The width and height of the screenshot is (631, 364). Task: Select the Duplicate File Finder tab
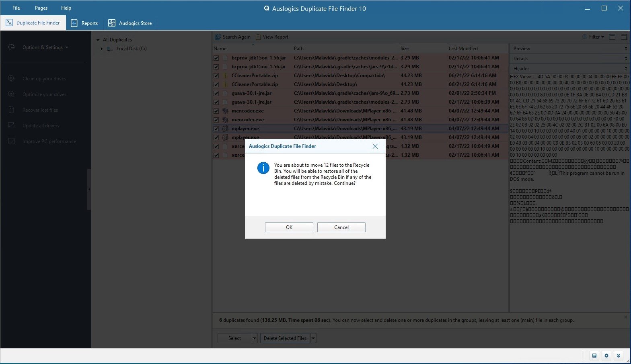[33, 23]
